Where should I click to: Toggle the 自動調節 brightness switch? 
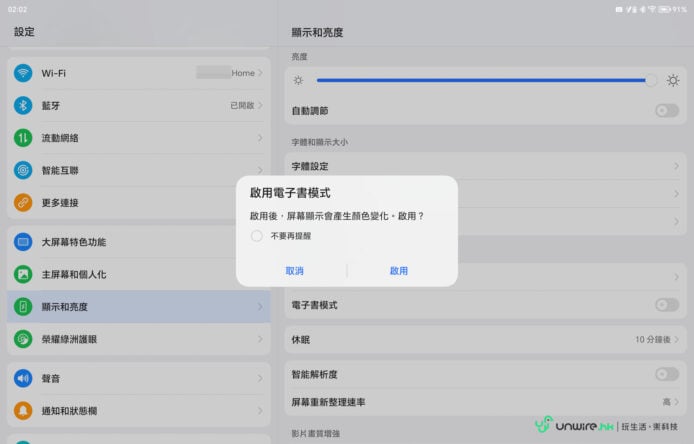point(666,110)
